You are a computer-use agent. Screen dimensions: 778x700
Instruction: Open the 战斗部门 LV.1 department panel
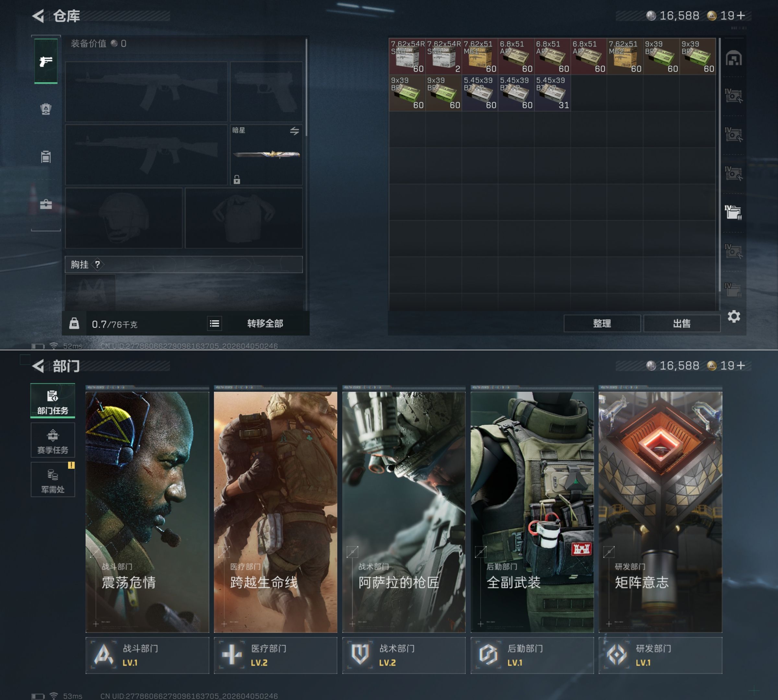147,655
